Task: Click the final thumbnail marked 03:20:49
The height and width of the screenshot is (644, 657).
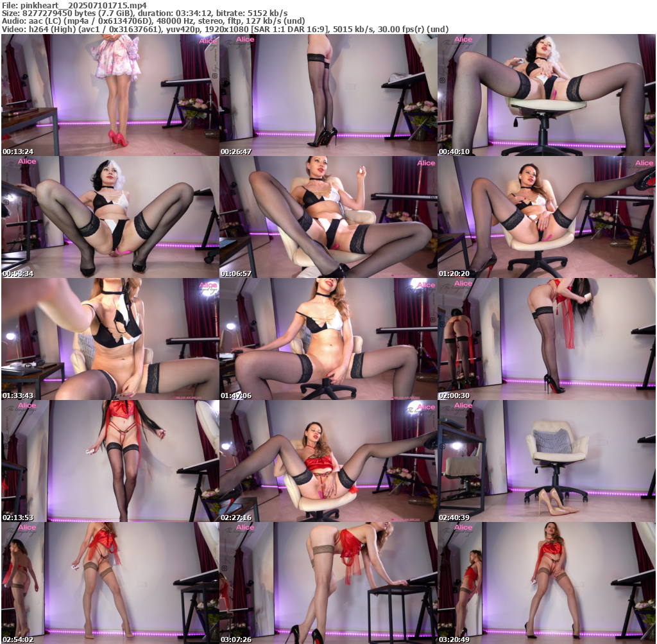Action: [x=546, y=582]
